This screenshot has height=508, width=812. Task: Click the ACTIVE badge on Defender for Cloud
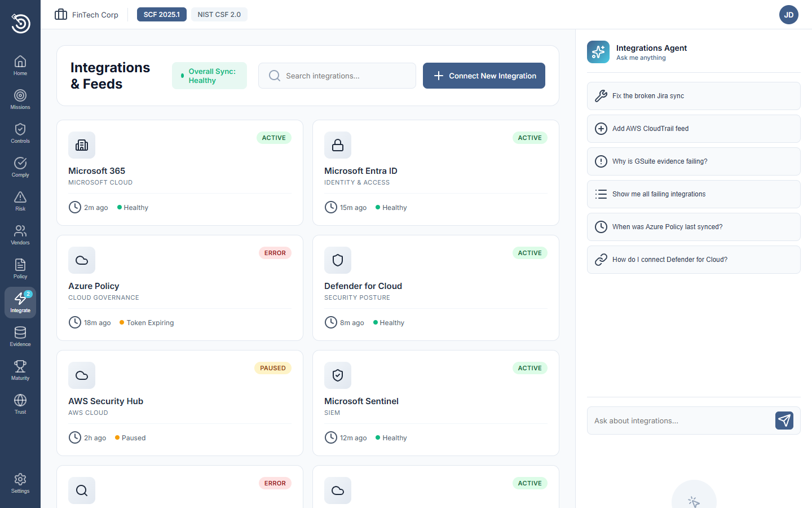[530, 253]
